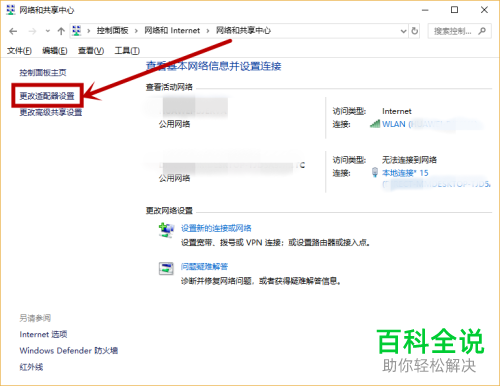Viewport: 500px width, 386px height.
Task: Open 设置新的连接或网络 link
Action: [216, 228]
